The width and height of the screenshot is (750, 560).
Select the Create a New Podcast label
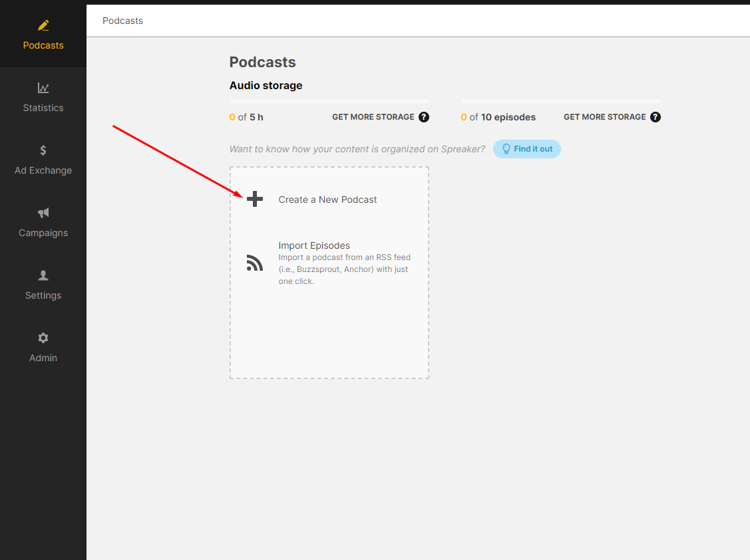click(x=327, y=200)
